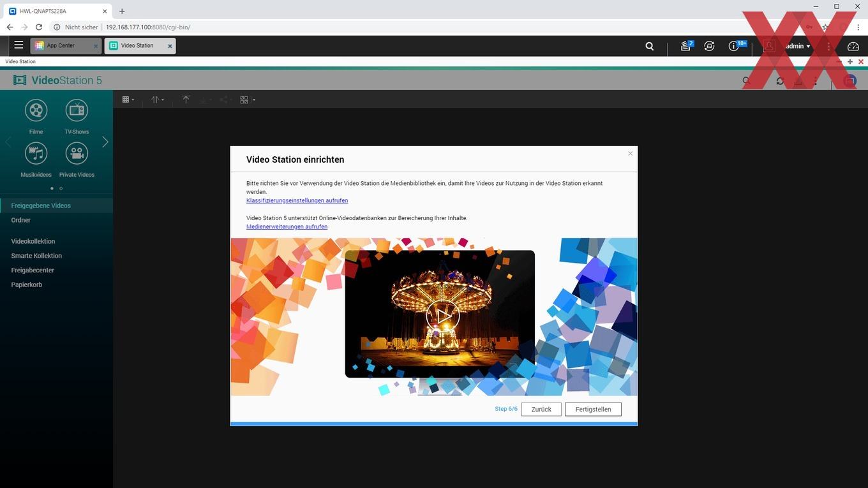
Task: Switch to the App Center tab
Action: [66, 46]
